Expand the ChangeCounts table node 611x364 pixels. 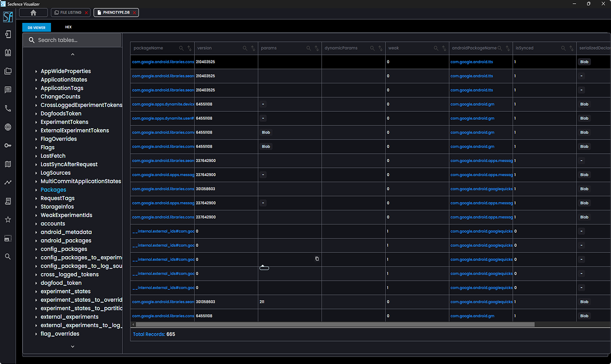click(x=36, y=96)
